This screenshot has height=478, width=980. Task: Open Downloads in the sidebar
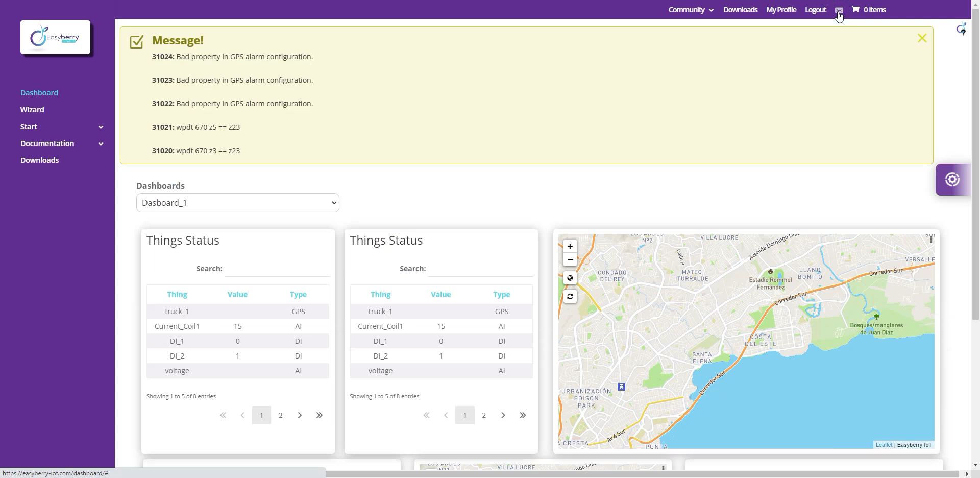coord(40,160)
